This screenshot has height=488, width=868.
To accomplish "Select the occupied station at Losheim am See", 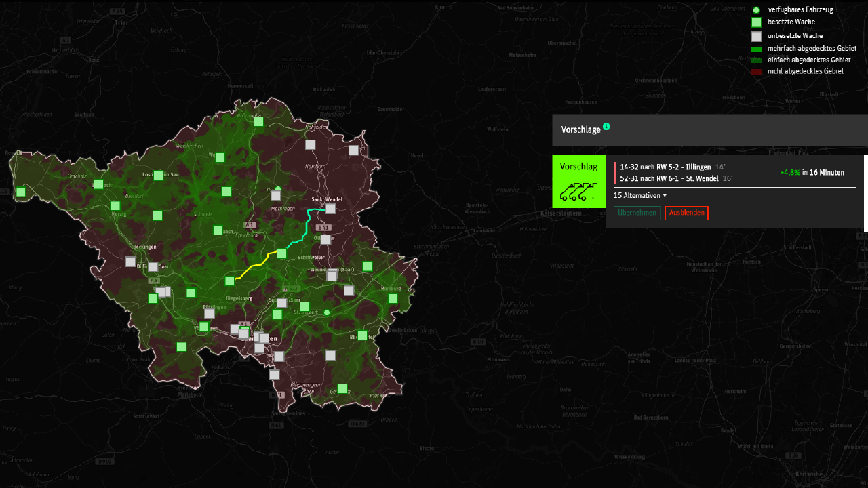I will point(158,176).
